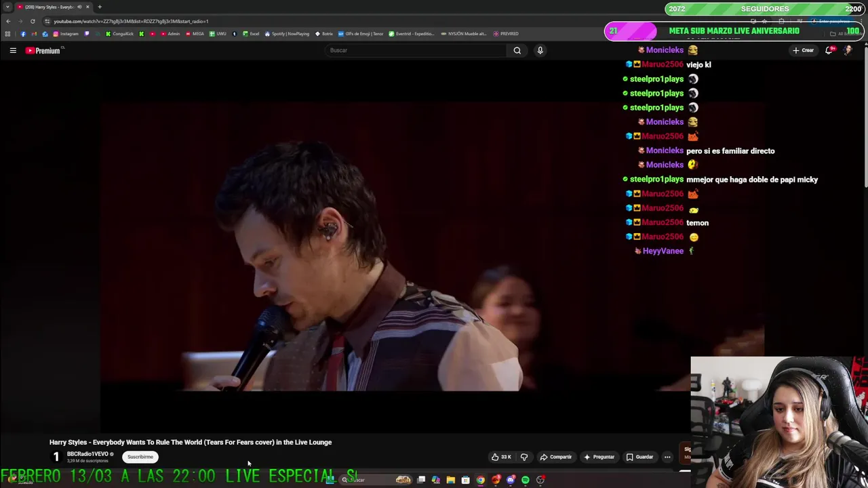Click the Suscribirme button
The width and height of the screenshot is (868, 488).
140,457
